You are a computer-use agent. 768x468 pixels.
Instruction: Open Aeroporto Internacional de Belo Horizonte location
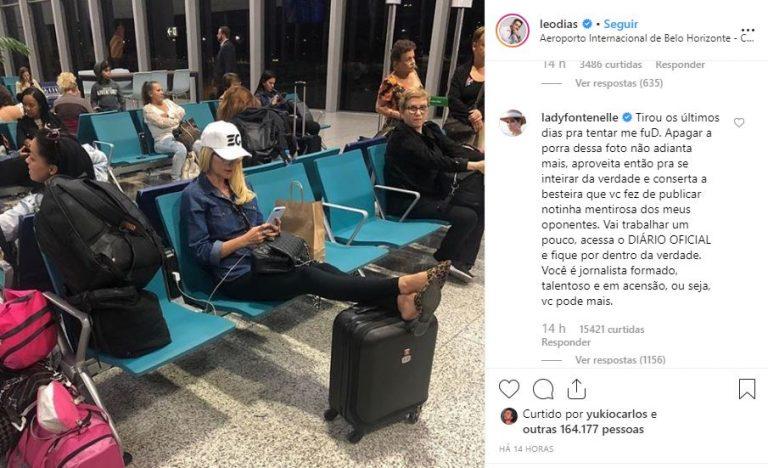click(647, 38)
